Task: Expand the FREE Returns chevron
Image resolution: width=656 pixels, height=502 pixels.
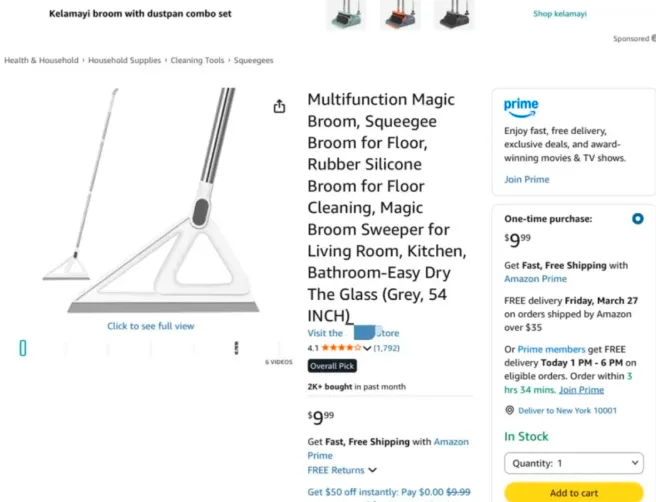Action: coord(373,470)
